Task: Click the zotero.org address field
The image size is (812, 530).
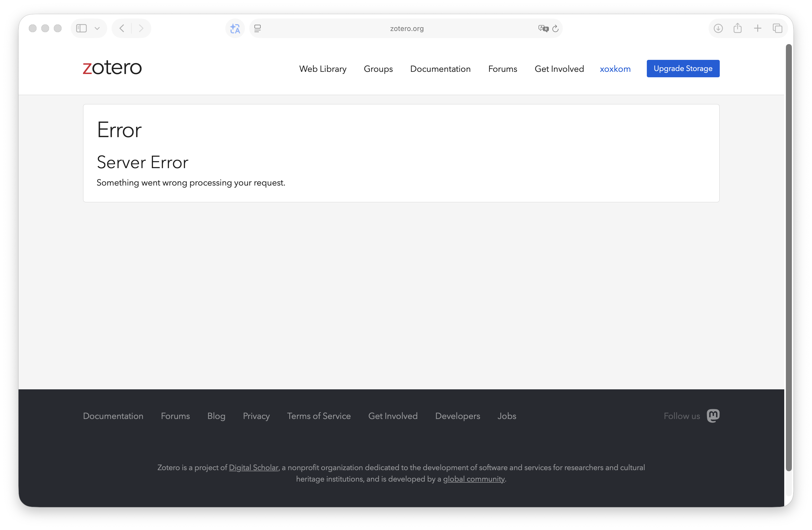Action: click(407, 29)
